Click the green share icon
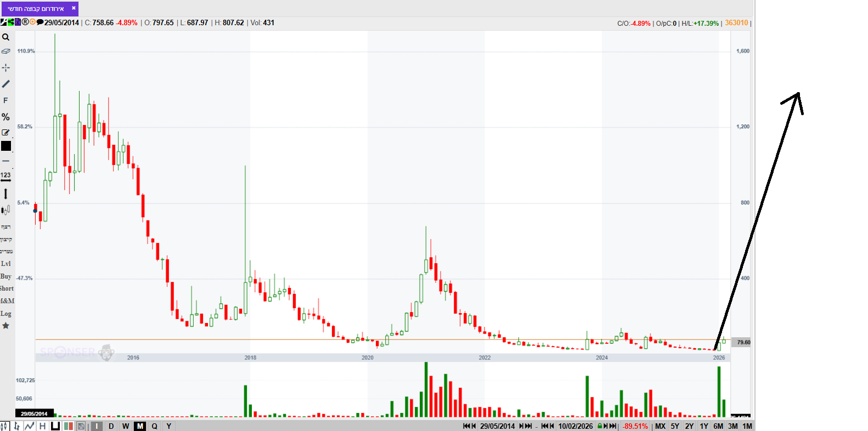Image resolution: width=868 pixels, height=431 pixels. point(10,22)
